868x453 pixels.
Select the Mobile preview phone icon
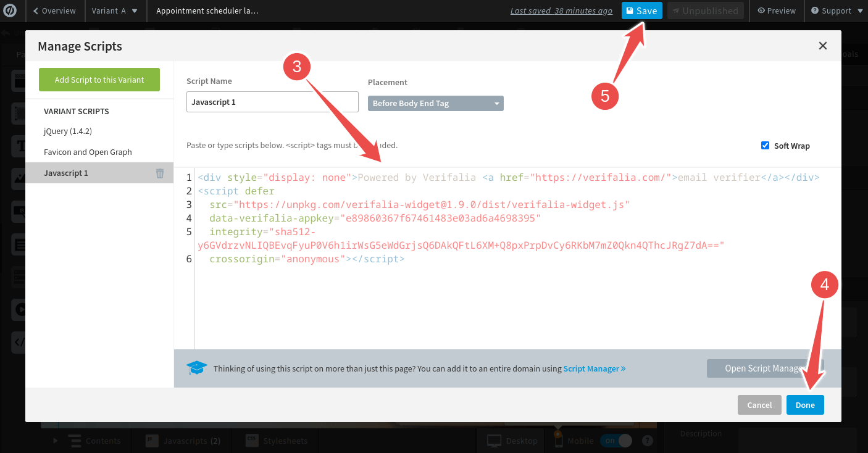click(x=559, y=440)
